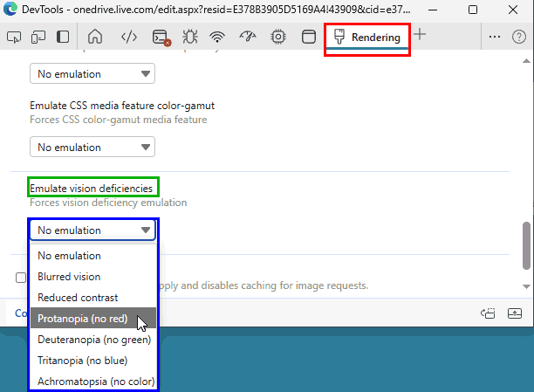This screenshot has width=534, height=392.
Task: Switch to the Rendering tab
Action: (367, 38)
